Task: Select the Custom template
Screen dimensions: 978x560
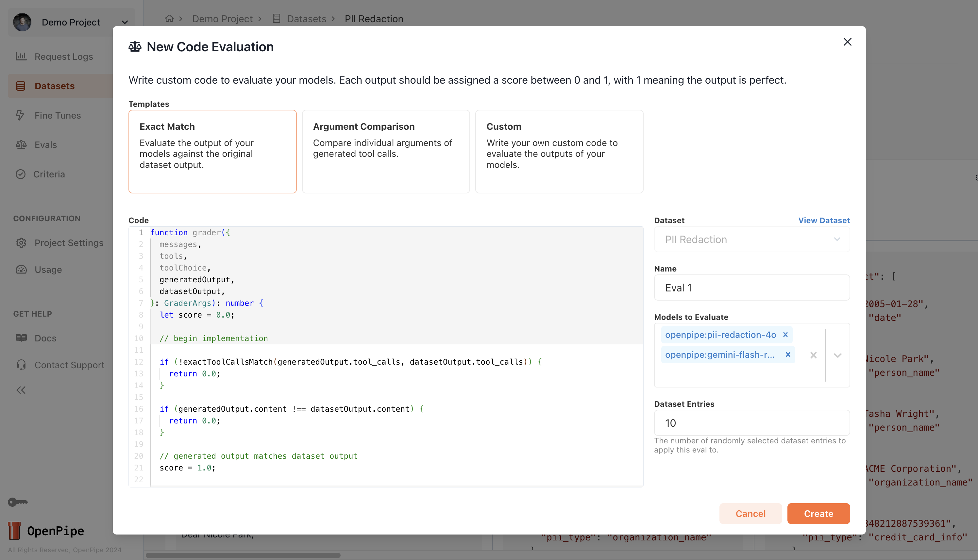Action: [x=559, y=152]
